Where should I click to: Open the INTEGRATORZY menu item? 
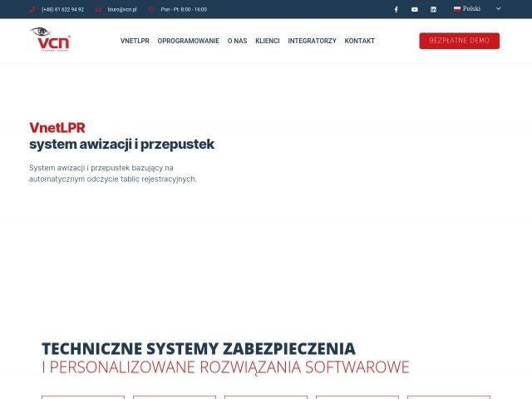tap(313, 41)
